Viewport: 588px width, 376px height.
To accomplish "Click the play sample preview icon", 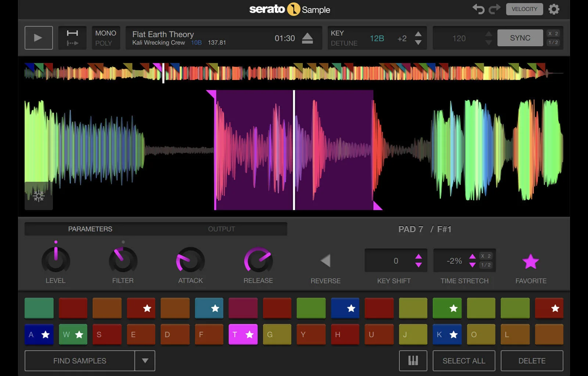I will pos(38,38).
